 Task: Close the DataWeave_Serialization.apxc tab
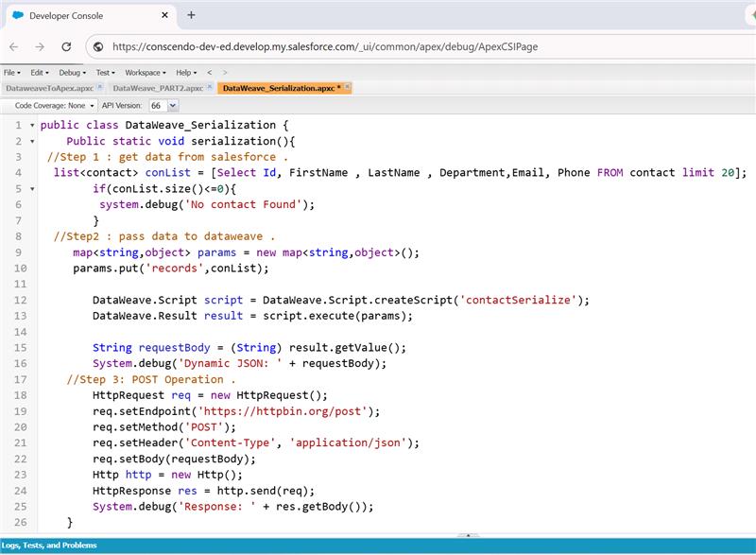[x=348, y=87]
